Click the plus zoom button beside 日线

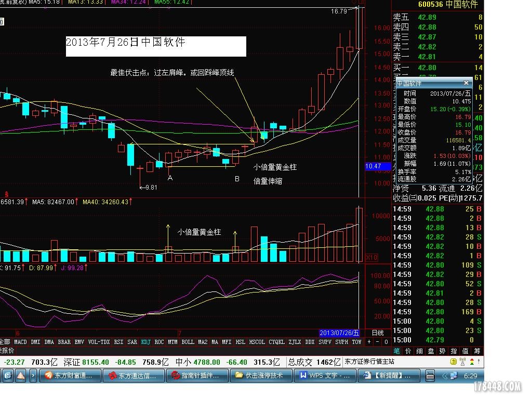coord(369,342)
